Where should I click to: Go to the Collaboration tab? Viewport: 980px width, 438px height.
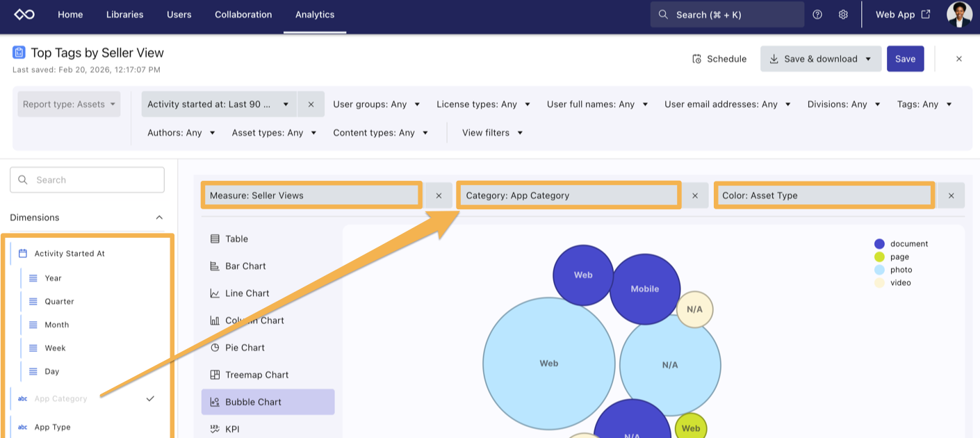pos(243,15)
